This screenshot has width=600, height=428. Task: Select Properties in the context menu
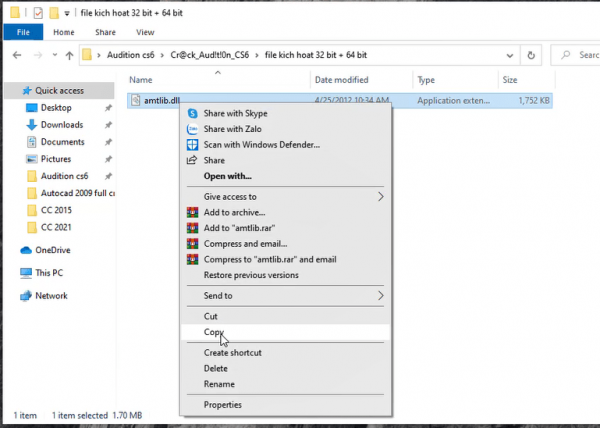pyautogui.click(x=222, y=405)
